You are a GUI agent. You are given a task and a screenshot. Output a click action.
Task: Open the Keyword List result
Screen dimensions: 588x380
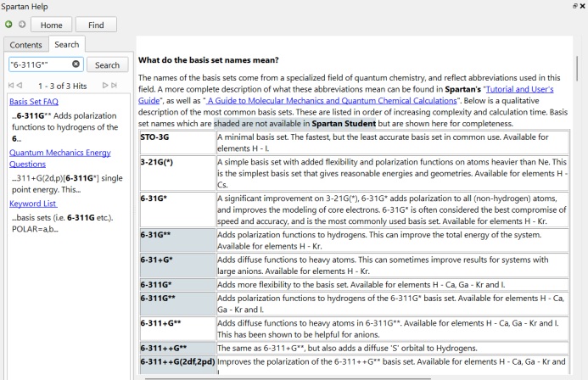point(33,204)
